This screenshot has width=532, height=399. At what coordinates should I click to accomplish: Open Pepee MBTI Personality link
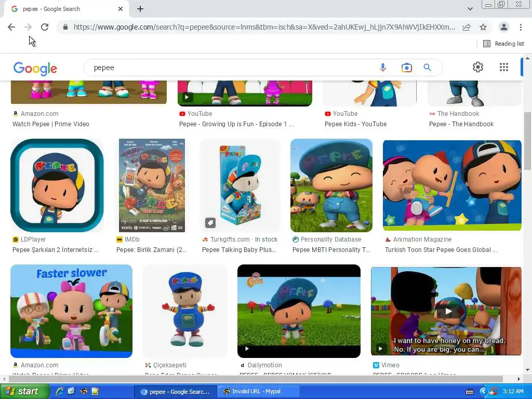[x=331, y=250]
